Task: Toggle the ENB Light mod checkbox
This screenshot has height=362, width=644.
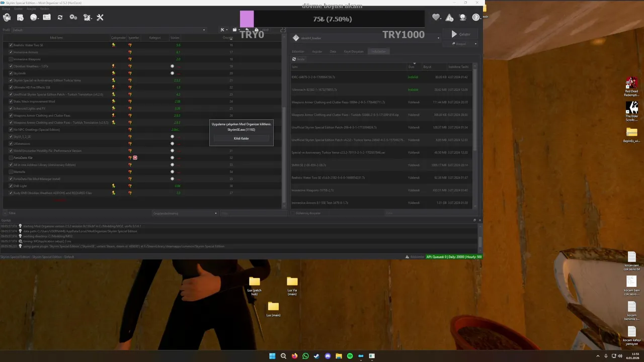Action: point(11,186)
